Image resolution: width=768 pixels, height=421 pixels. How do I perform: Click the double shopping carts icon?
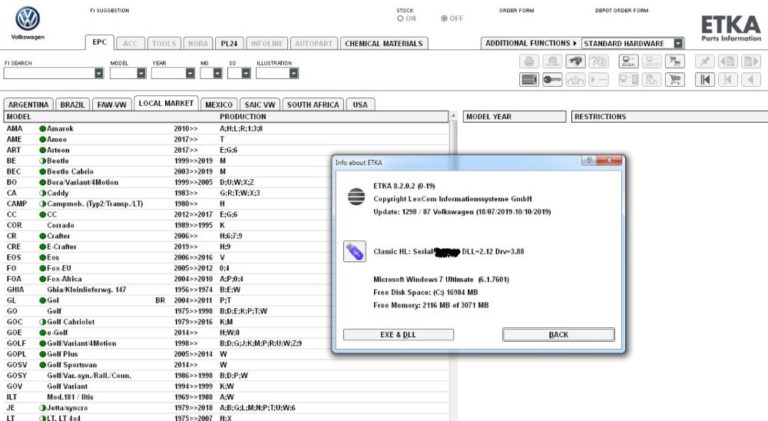[x=675, y=61]
